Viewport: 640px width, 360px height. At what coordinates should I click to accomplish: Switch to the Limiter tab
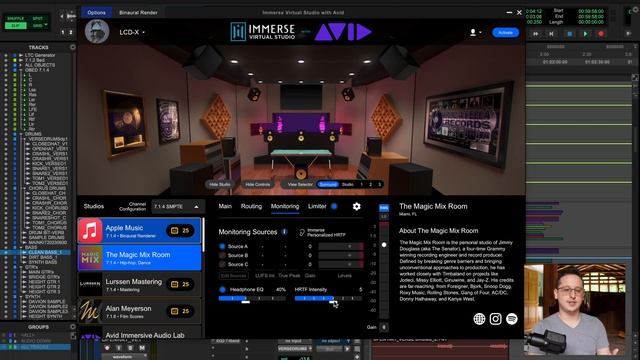pyautogui.click(x=317, y=207)
